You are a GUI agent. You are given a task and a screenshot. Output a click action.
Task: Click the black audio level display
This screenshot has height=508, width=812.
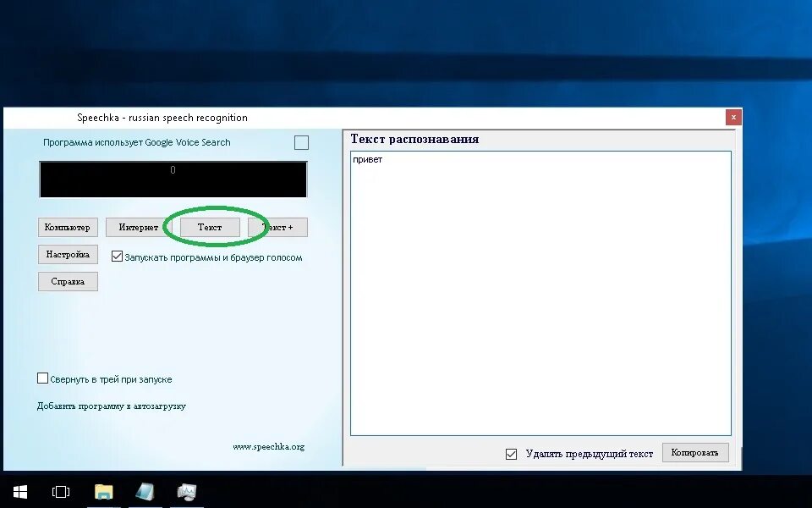[173, 179]
